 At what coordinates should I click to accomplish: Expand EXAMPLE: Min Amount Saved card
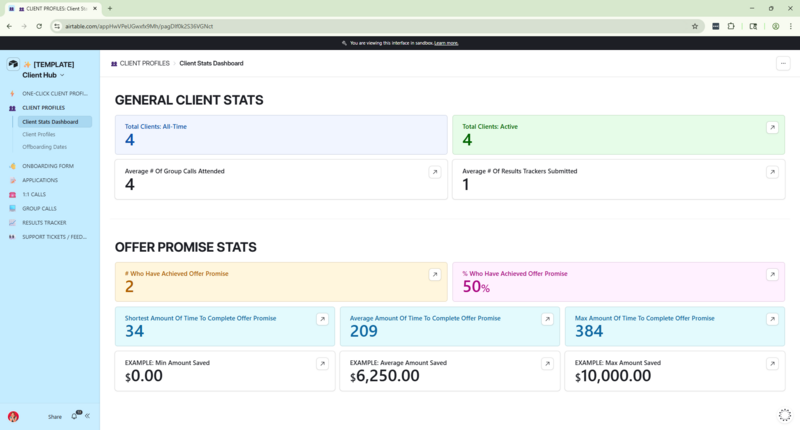(322, 364)
